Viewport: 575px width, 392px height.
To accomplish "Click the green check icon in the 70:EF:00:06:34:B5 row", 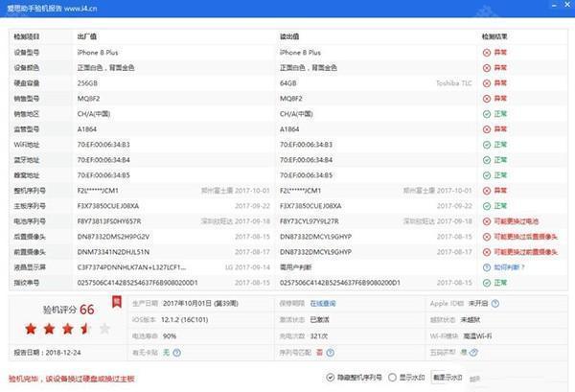I will click(x=487, y=175).
